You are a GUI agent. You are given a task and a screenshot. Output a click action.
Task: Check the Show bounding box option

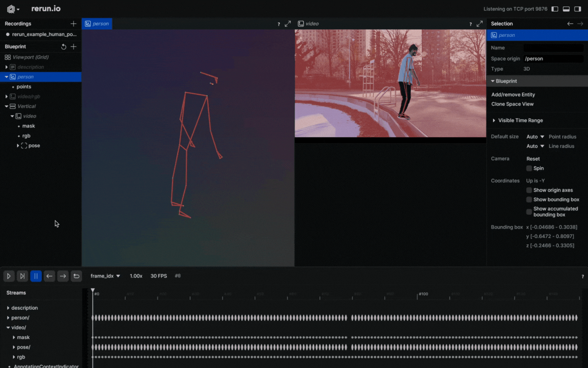[529, 200]
